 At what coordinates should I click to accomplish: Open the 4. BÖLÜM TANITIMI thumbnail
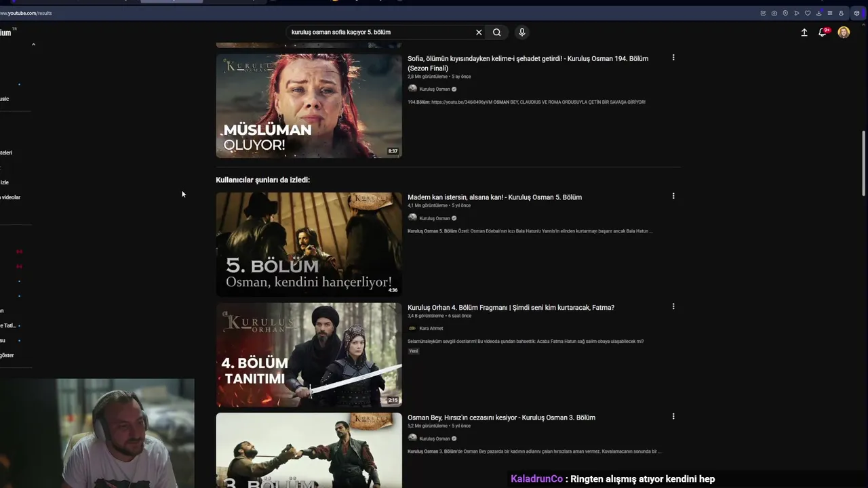coord(309,354)
